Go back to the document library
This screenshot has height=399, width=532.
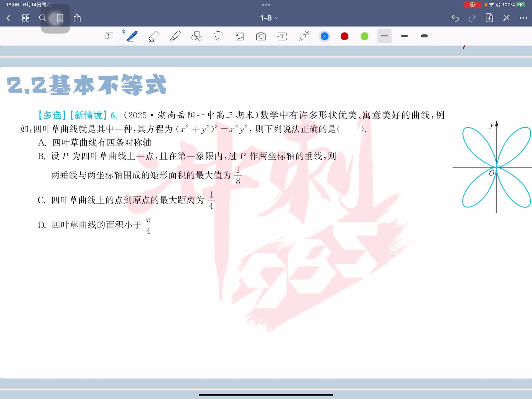click(x=8, y=18)
